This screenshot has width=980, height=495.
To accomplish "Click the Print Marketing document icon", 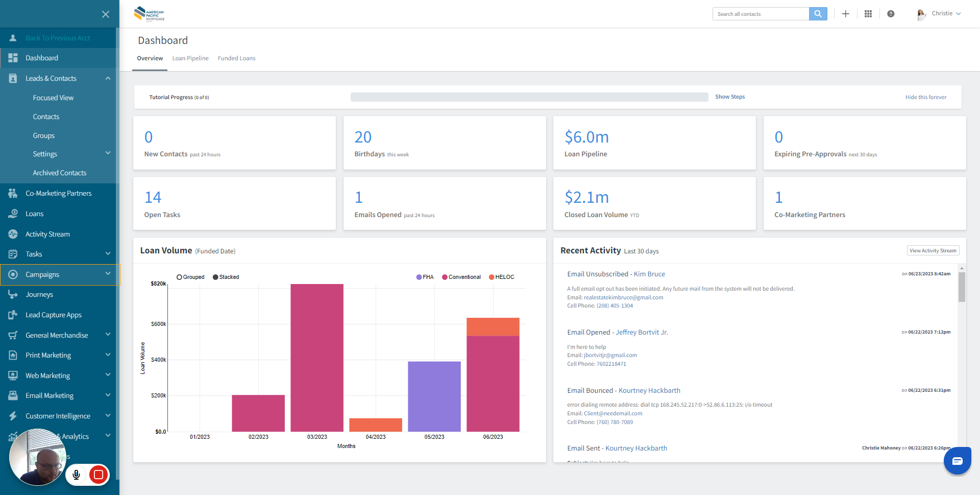I will (x=13, y=355).
